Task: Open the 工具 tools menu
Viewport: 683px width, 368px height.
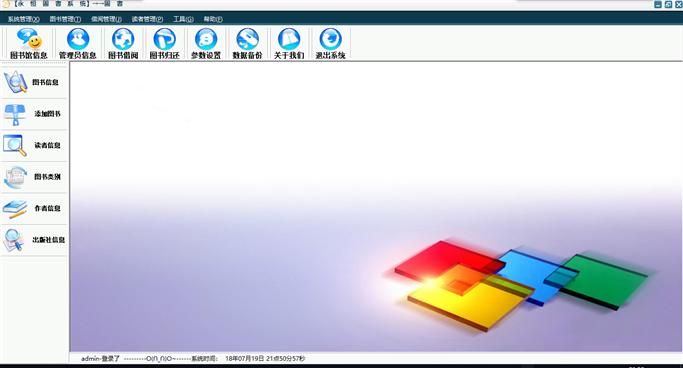Action: 183,19
